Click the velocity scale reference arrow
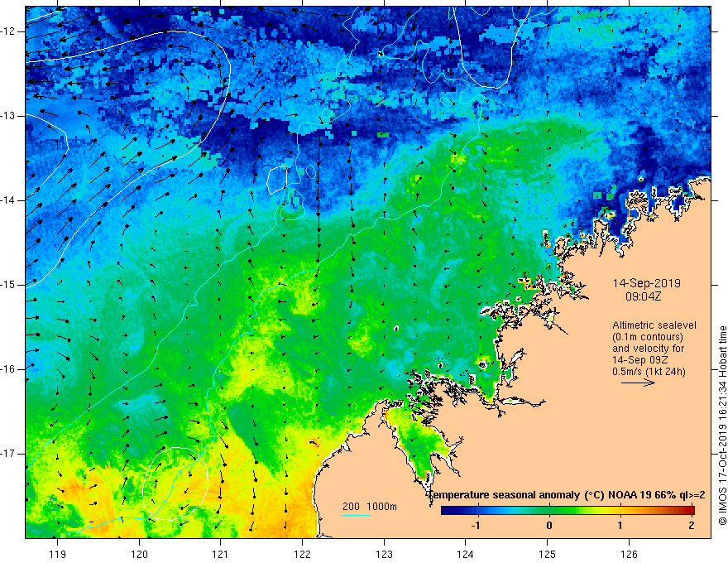Viewport: 728px width, 563px height. pos(638,383)
